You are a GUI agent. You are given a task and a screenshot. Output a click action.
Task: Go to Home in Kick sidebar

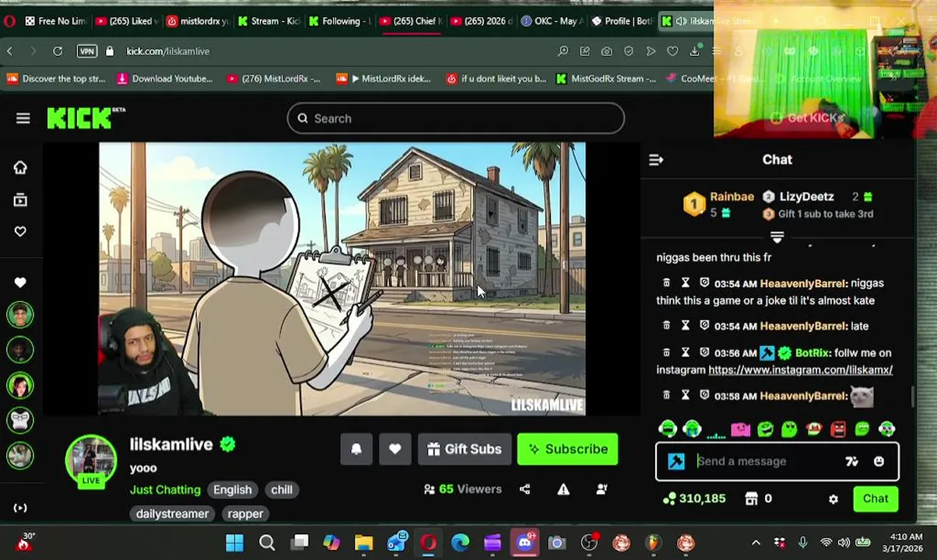click(x=20, y=167)
